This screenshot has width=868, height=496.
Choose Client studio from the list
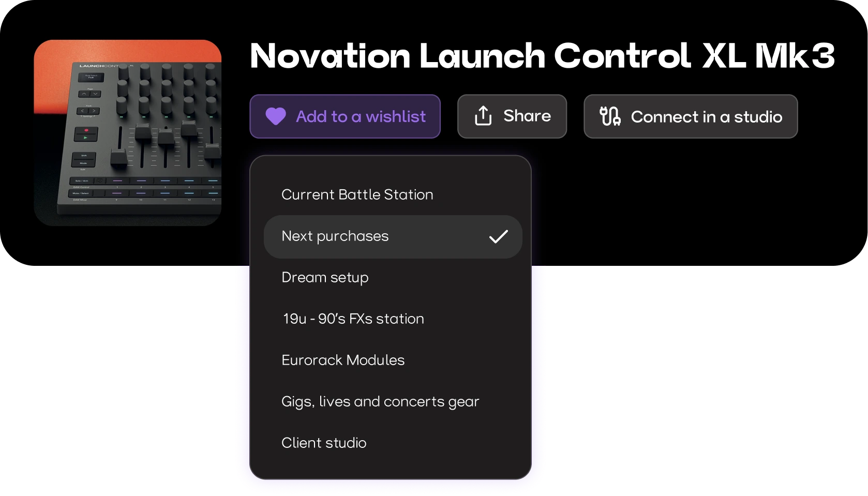[x=393, y=443]
